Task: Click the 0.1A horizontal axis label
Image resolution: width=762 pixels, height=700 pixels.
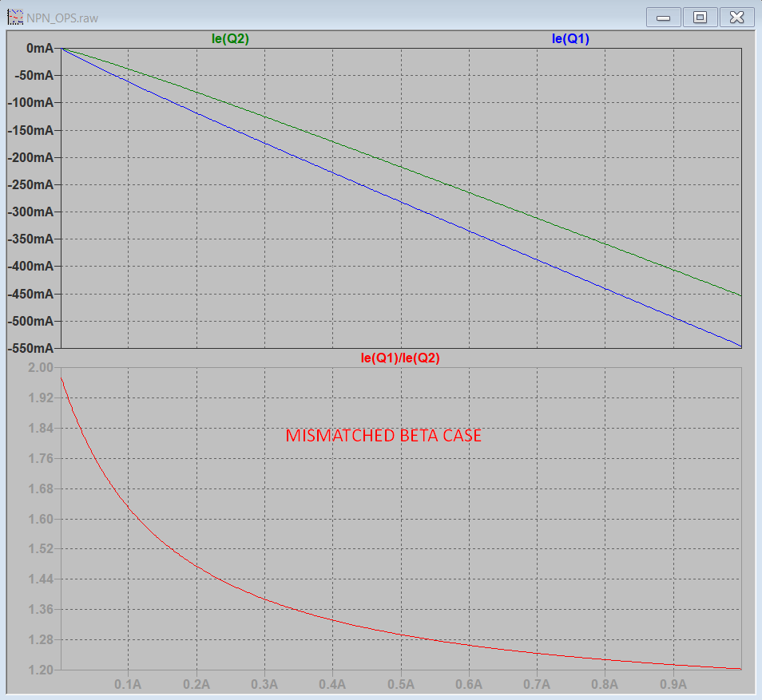Action: click(129, 685)
